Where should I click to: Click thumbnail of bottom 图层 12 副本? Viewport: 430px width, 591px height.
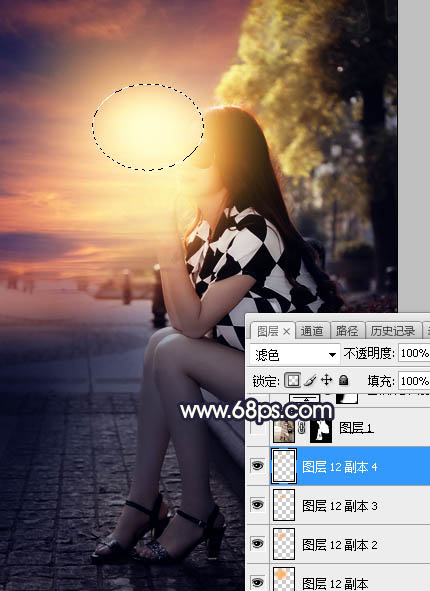tap(284, 579)
